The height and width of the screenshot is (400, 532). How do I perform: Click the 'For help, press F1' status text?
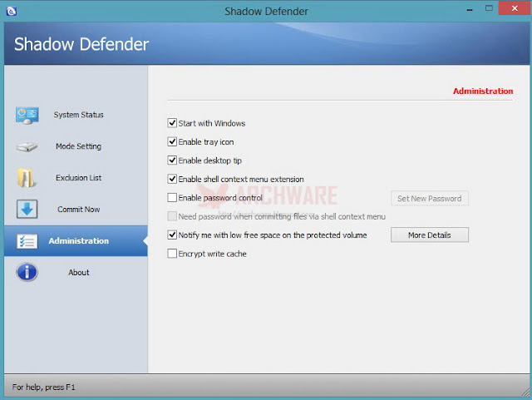[x=44, y=387]
